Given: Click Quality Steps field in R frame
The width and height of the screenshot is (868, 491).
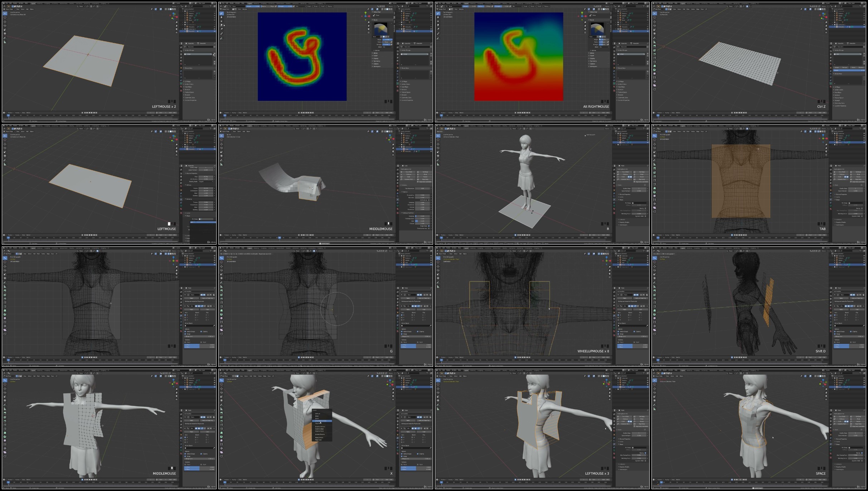Looking at the screenshot, I should (x=639, y=188).
